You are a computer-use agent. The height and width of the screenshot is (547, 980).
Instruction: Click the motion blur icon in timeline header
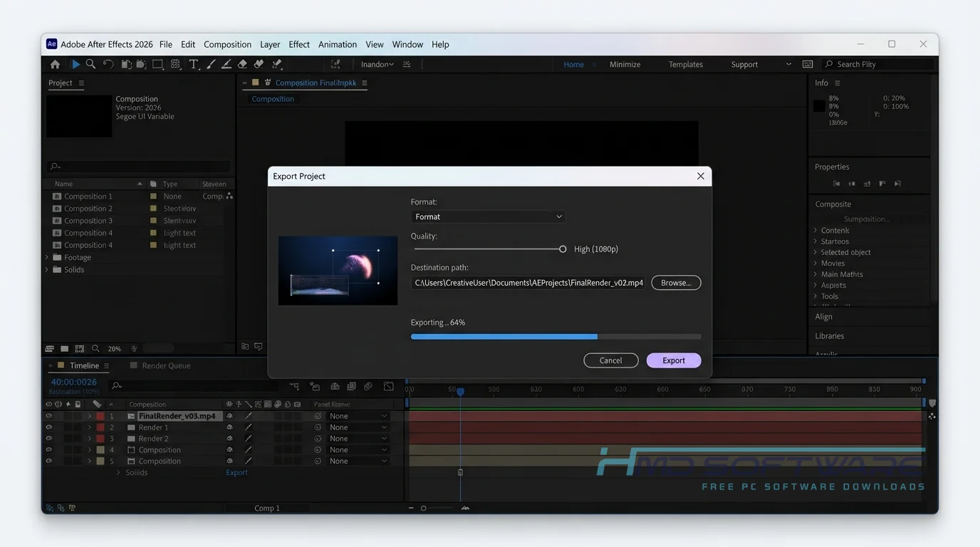pyautogui.click(x=368, y=386)
